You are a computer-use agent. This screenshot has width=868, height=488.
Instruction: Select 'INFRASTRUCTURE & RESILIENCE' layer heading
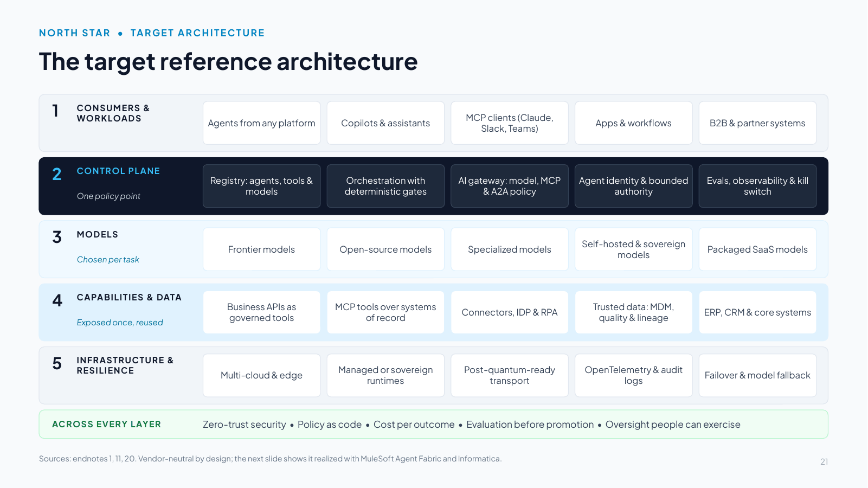point(125,365)
